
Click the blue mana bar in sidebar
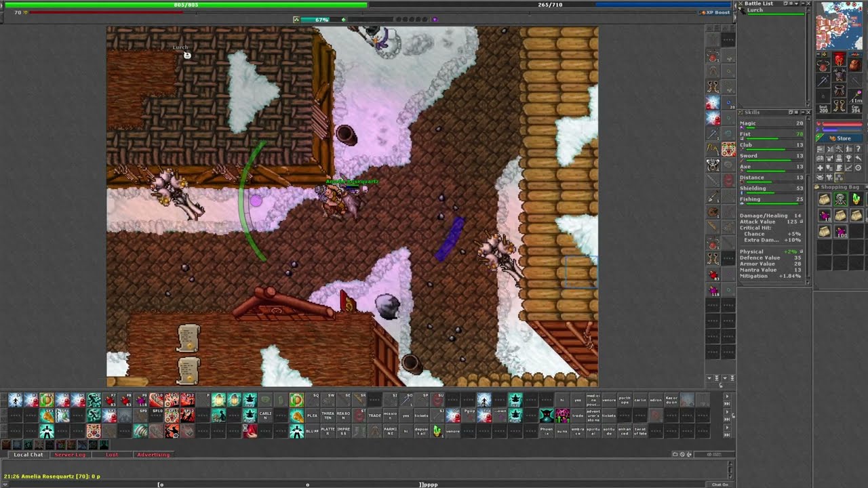coord(842,129)
